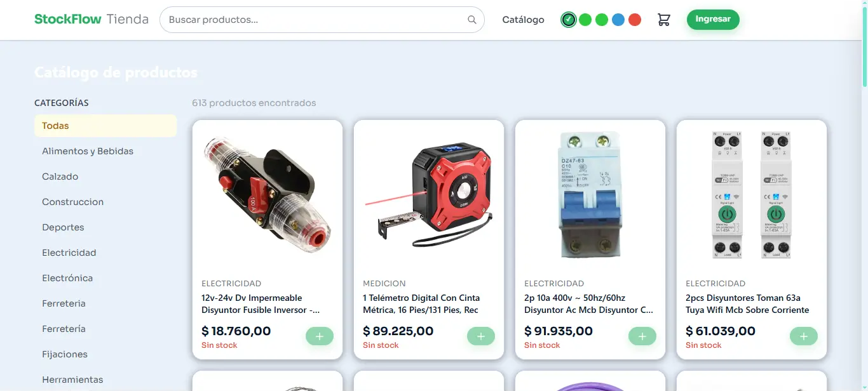Screen dimensions: 868x391
Task: Open the blue DZ47-63 breaker image
Action: point(590,195)
